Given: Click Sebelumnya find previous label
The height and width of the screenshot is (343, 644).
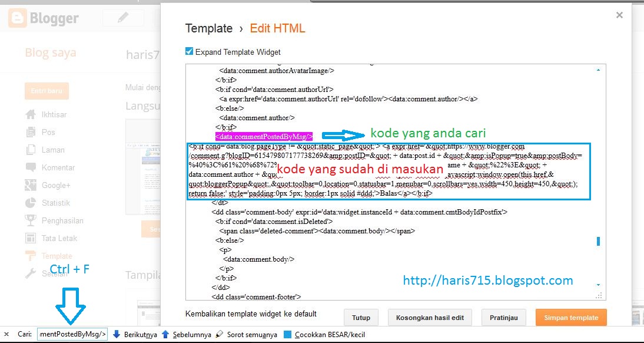Looking at the screenshot, I should 192,335.
